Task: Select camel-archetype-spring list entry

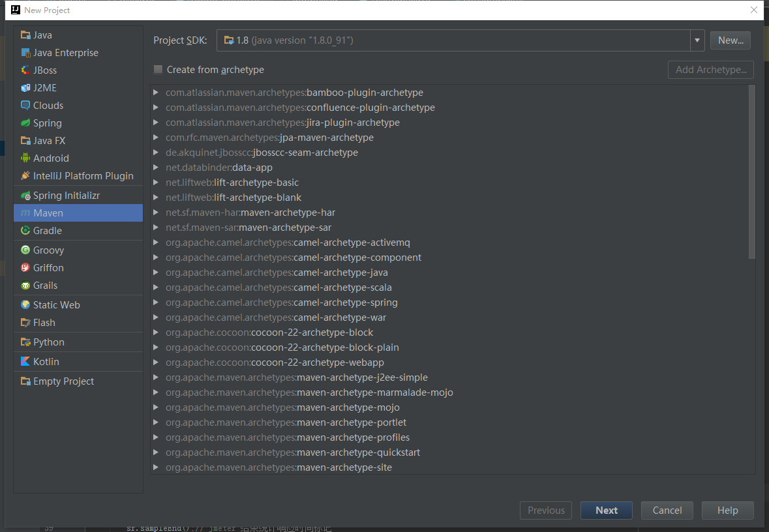Action: tap(282, 303)
